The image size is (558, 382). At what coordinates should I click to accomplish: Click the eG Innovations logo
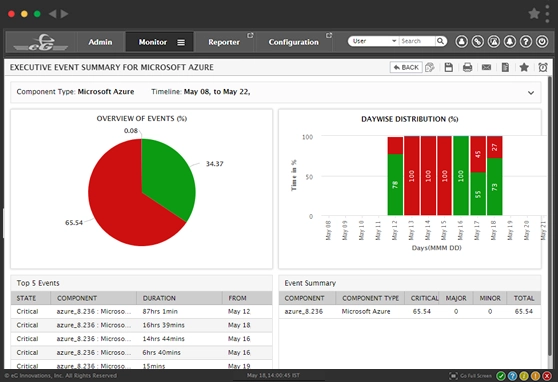pos(41,42)
